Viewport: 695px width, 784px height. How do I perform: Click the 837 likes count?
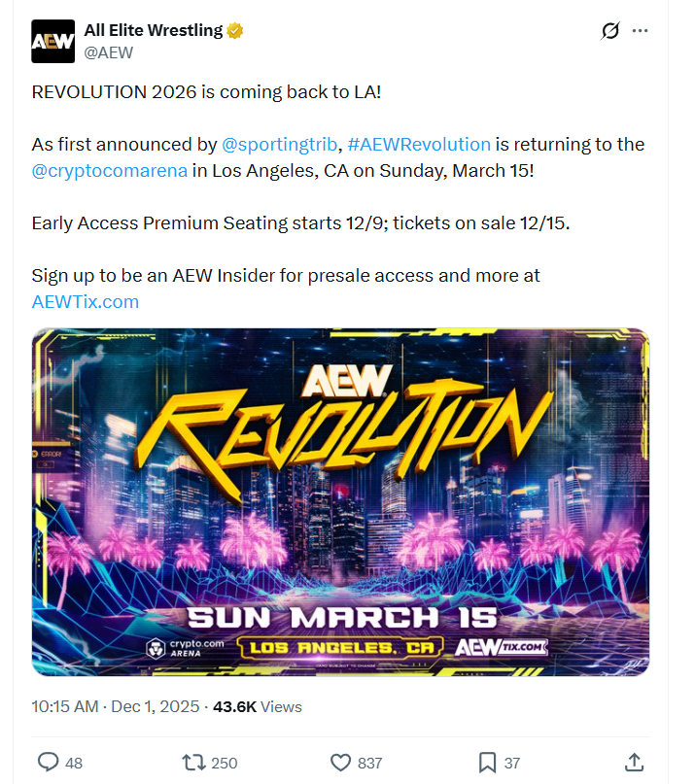(x=369, y=763)
